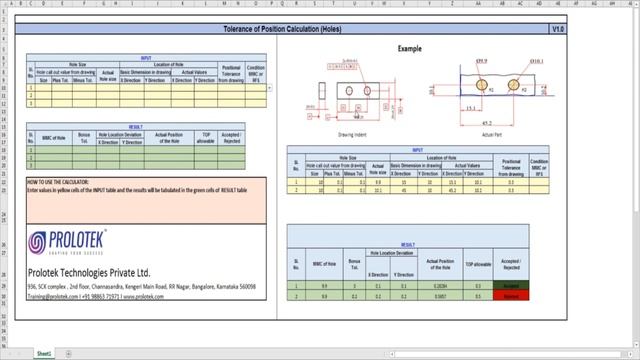Open the Training@prolotek.com email link
Screen dimensions: 640x360
coord(53,297)
